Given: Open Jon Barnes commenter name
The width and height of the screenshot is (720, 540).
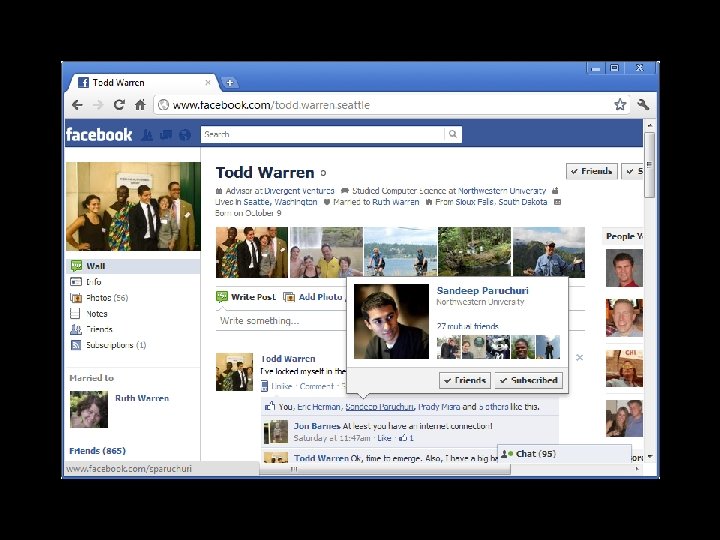Looking at the screenshot, I should 317,426.
